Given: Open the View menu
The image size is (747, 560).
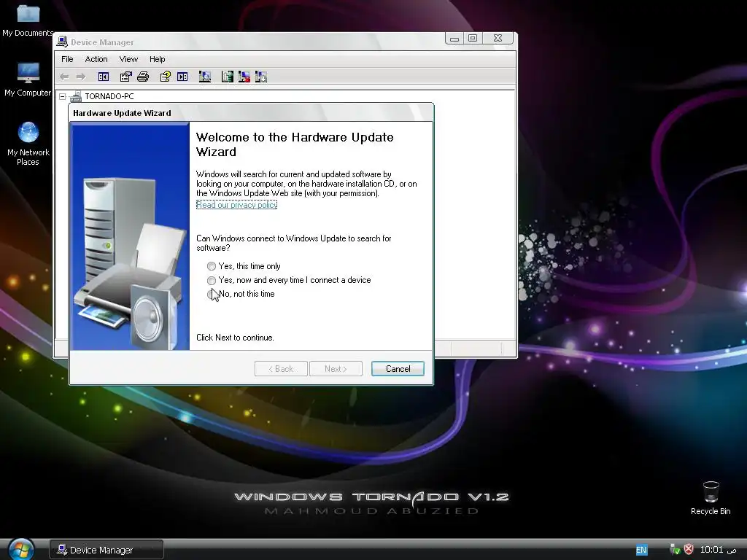Looking at the screenshot, I should (x=128, y=59).
